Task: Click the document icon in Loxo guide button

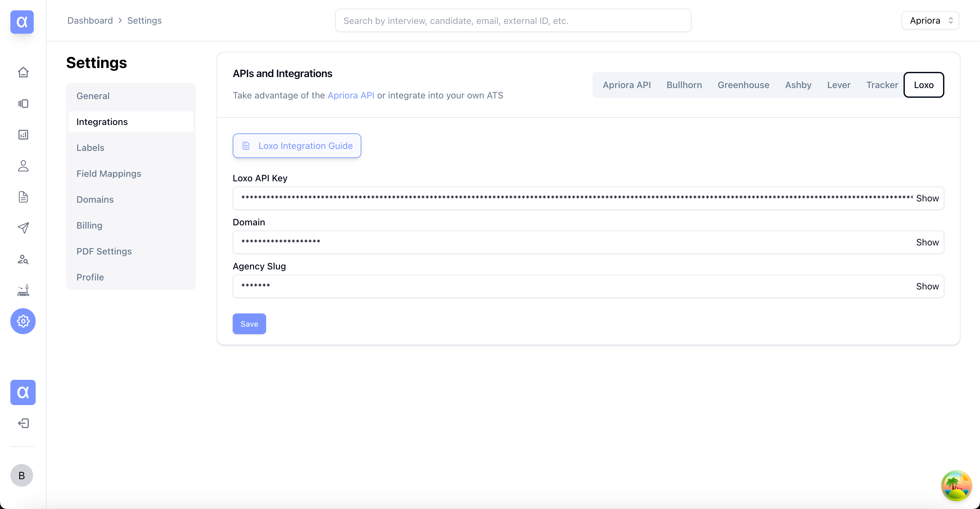Action: tap(246, 146)
